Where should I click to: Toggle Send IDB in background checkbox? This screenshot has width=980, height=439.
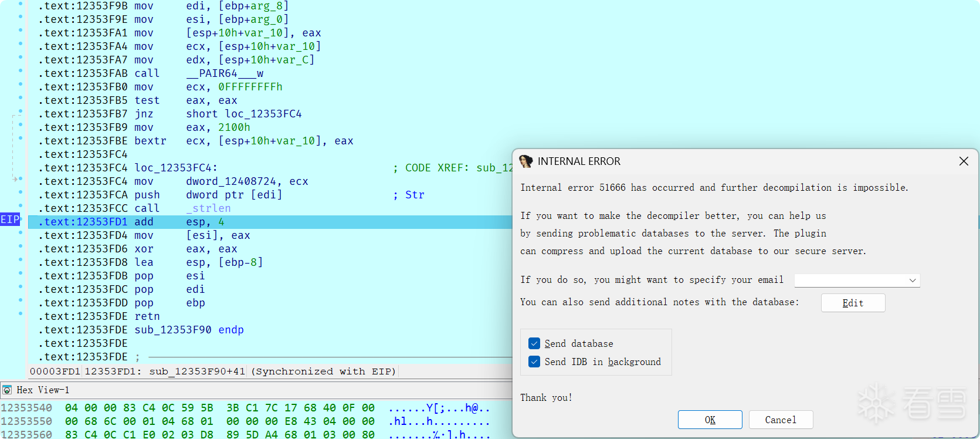point(534,362)
